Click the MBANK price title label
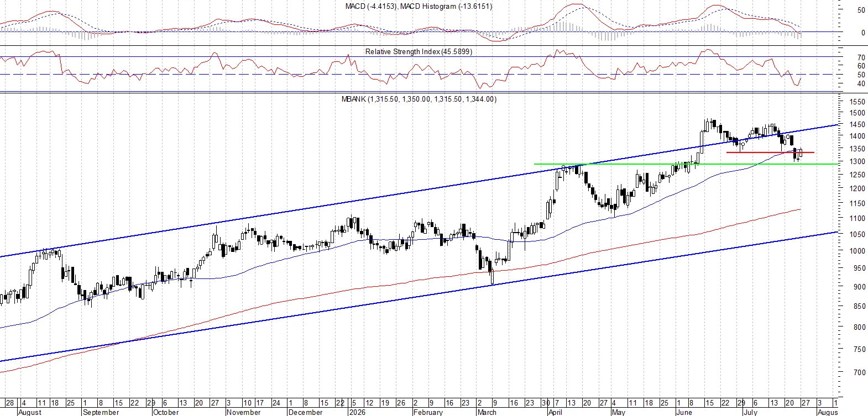Screen dimensions: 868x416 (419, 99)
